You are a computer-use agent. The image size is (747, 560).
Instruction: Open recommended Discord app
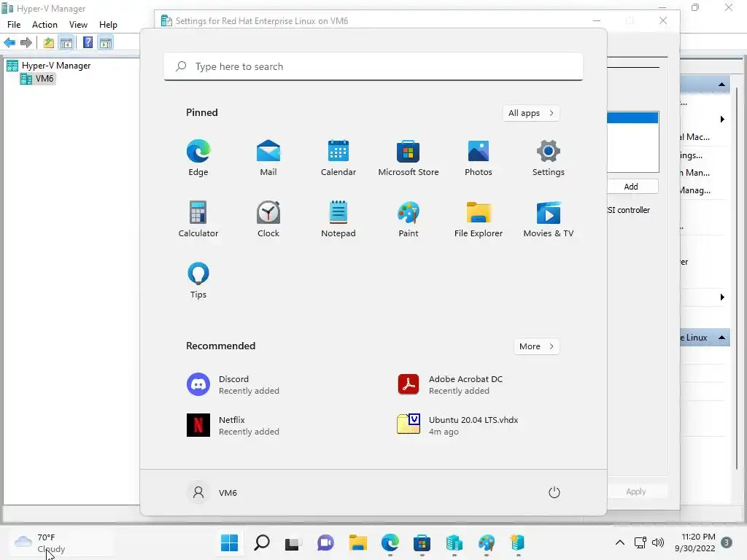pos(233,385)
